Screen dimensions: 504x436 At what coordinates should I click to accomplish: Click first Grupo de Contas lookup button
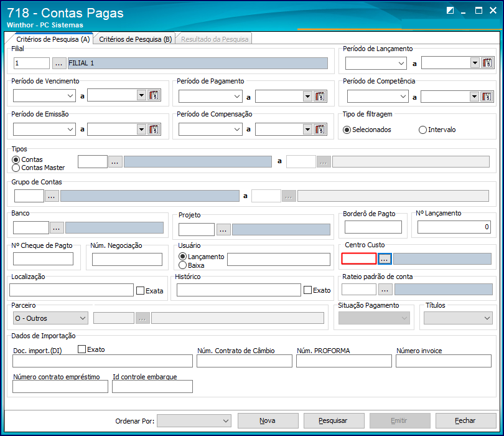52,196
